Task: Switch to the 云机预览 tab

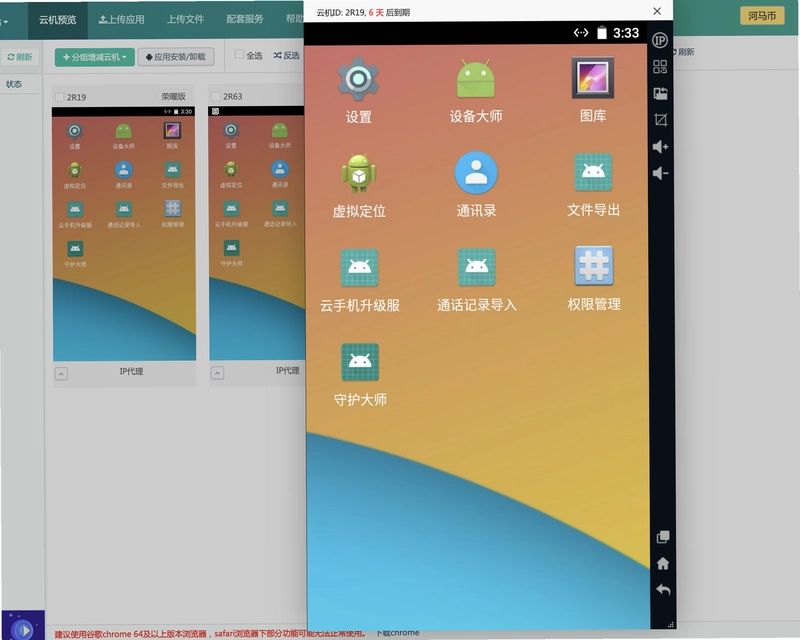Action: pos(58,20)
